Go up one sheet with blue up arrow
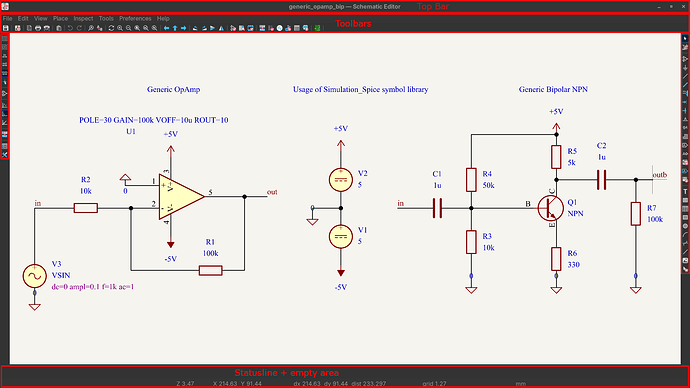 [x=175, y=28]
